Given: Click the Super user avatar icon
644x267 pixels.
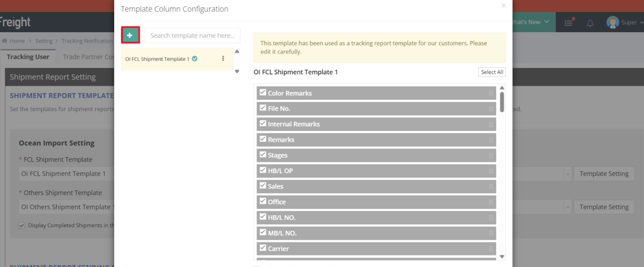Looking at the screenshot, I should coord(613,23).
